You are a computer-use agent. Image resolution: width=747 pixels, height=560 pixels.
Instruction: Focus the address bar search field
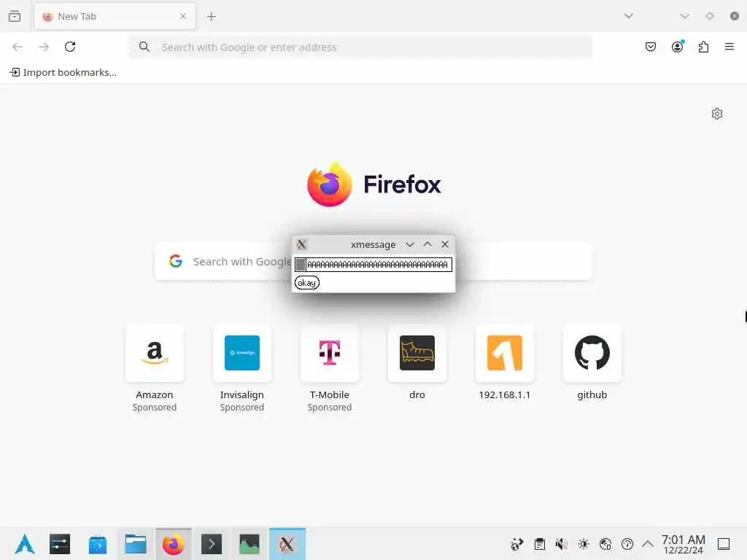(360, 47)
